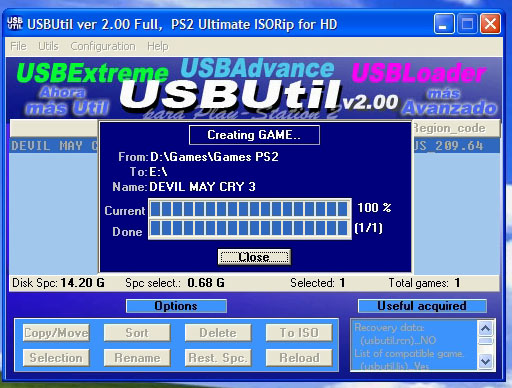The height and width of the screenshot is (388, 512).
Task: Open the File menu
Action: [x=18, y=46]
